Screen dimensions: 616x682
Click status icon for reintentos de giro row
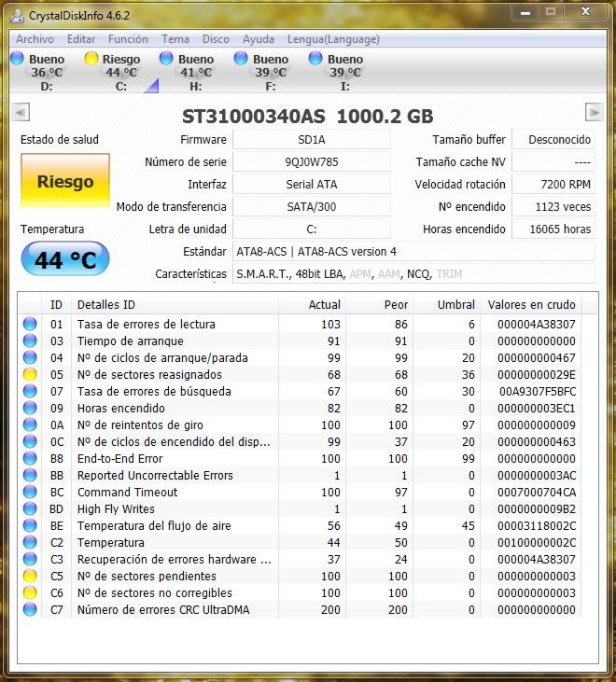click(x=30, y=425)
